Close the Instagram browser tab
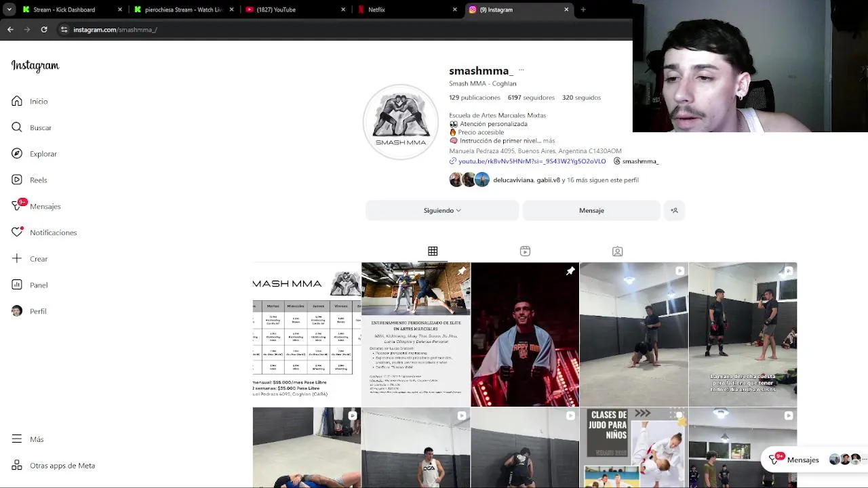Image resolution: width=868 pixels, height=488 pixels. pyautogui.click(x=566, y=9)
